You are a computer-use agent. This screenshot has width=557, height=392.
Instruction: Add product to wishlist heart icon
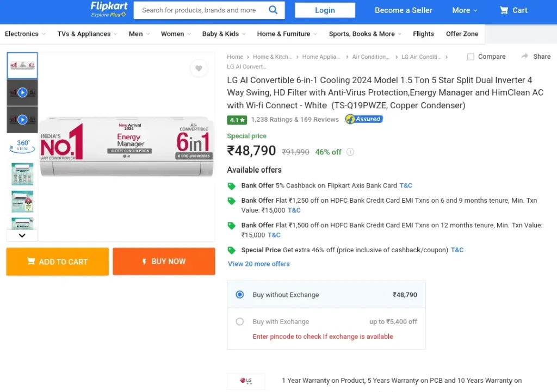[199, 69]
